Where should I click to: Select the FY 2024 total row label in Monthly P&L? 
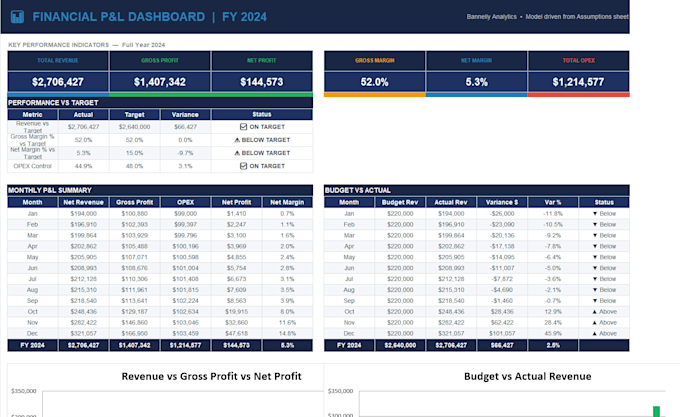pyautogui.click(x=33, y=345)
